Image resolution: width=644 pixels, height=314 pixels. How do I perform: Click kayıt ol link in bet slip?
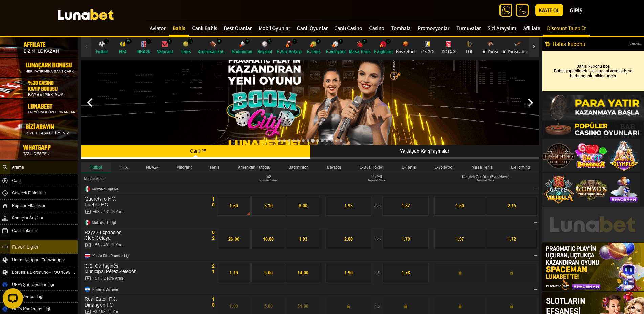click(603, 71)
